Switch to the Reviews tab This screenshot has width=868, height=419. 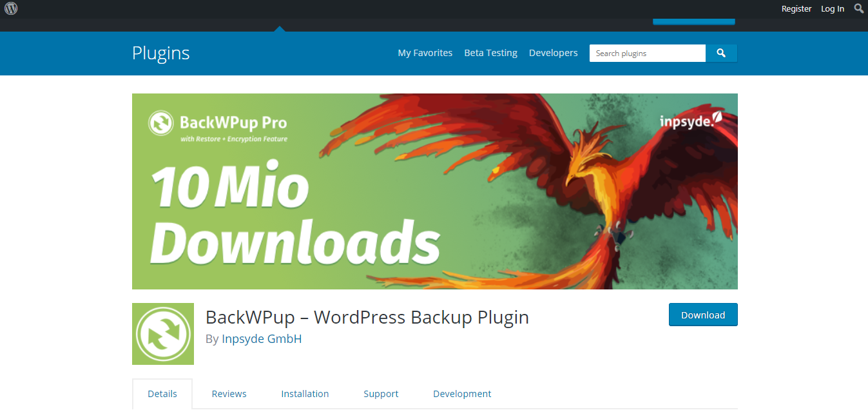pos(229,393)
